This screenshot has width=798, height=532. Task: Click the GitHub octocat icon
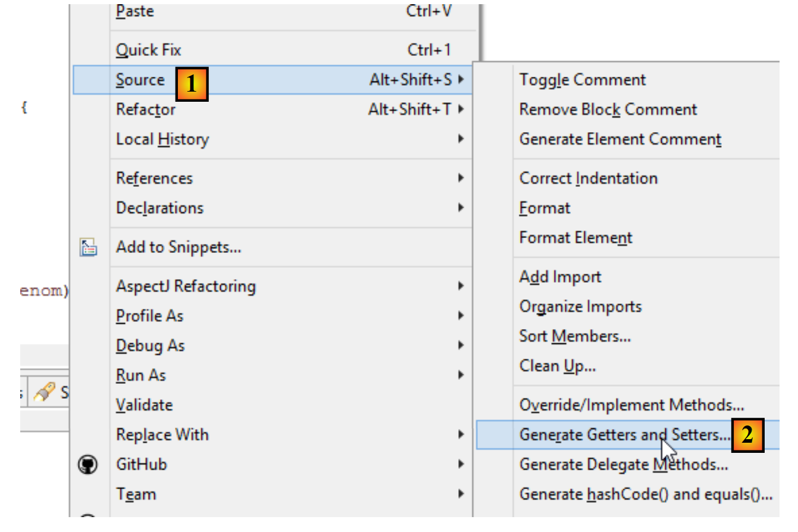pos(88,464)
